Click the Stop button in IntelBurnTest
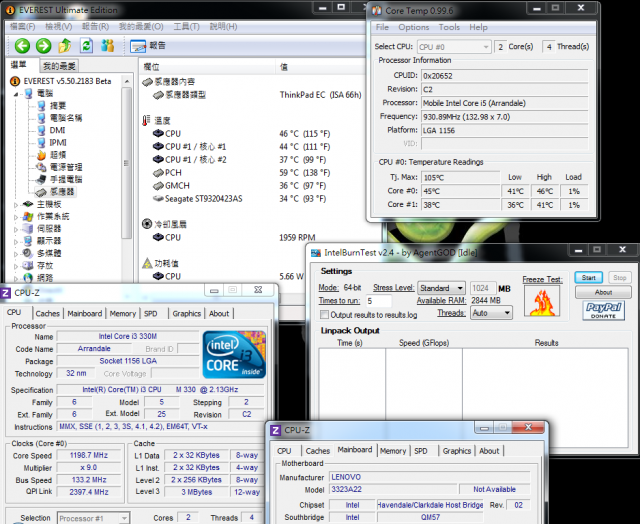The image size is (640, 524). point(619,278)
